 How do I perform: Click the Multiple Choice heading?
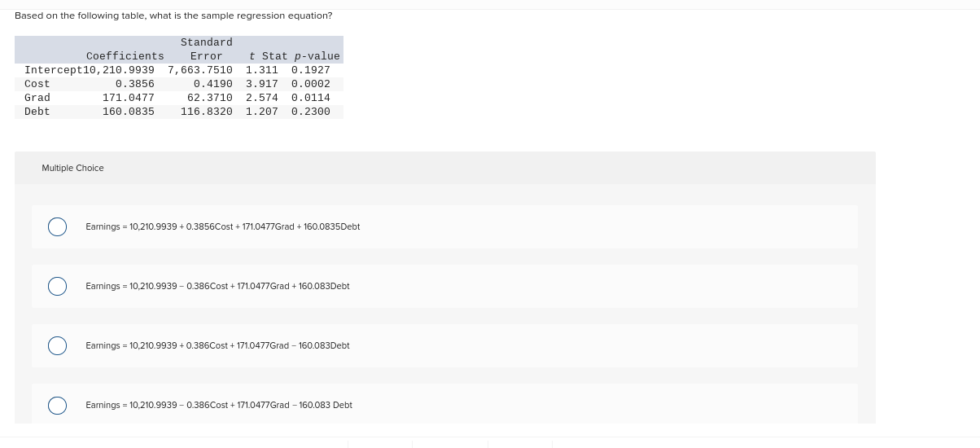tap(72, 168)
